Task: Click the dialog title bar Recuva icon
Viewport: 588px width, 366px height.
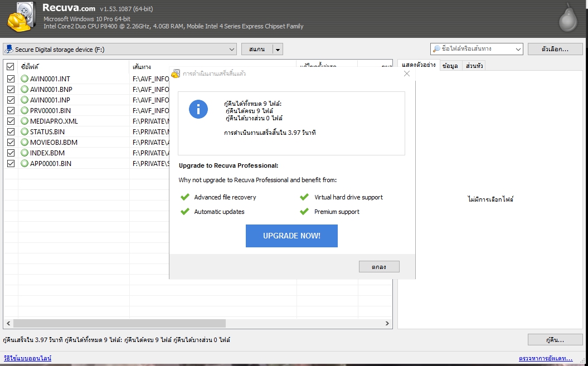Action: click(176, 74)
